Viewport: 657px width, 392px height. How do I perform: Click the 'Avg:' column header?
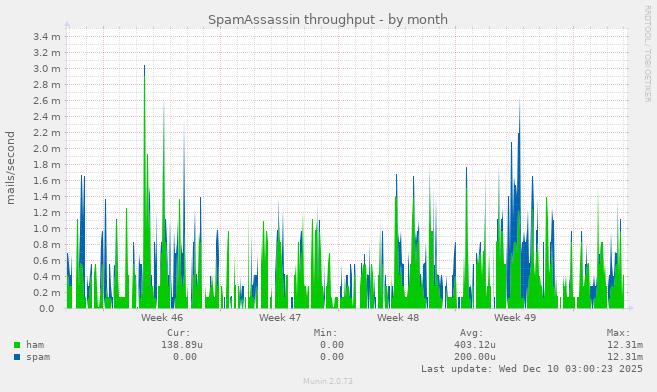coord(472,333)
